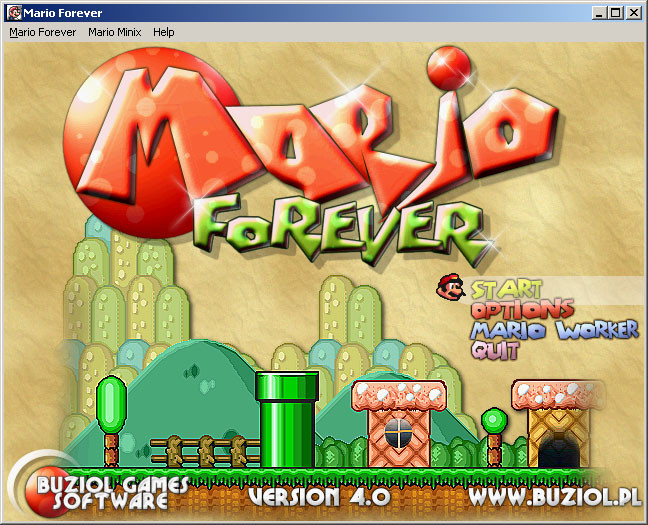The image size is (648, 525).
Task: Click the Mario head menu cursor
Action: [450, 286]
